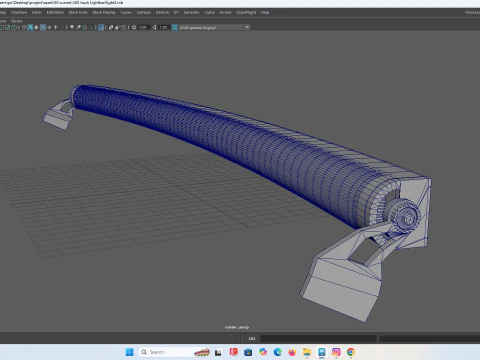480x360 pixels.
Task: Toggle the view transform icon
Action: pos(174,27)
